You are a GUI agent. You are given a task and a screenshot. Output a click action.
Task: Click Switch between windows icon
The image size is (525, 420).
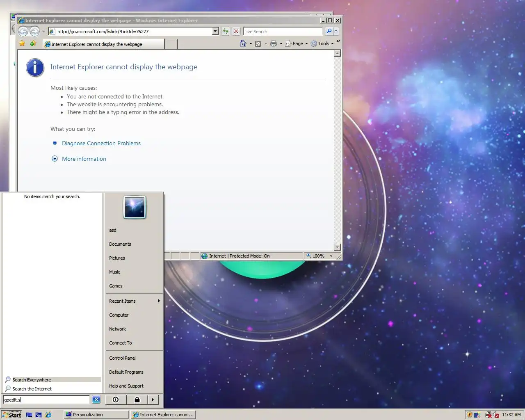pos(39,415)
